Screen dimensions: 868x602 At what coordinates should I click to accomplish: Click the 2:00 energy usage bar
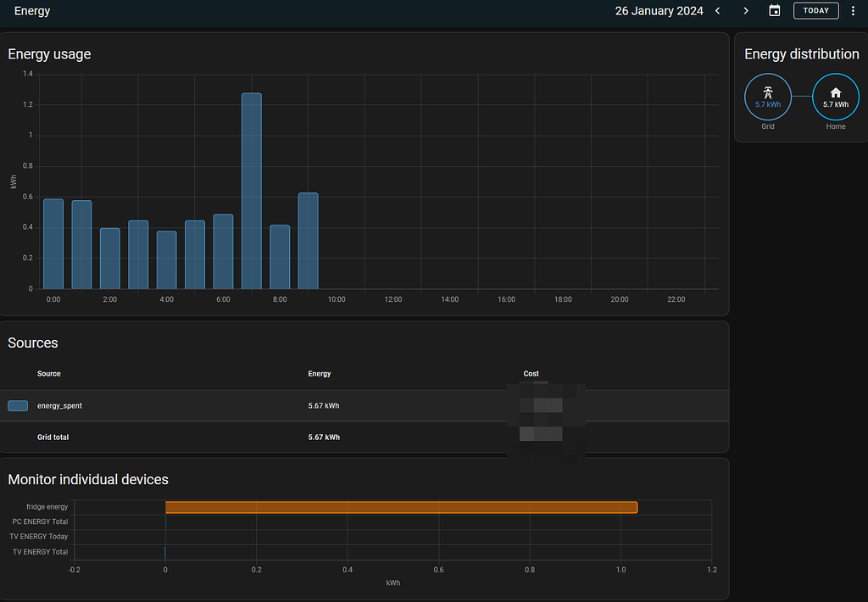click(x=110, y=259)
